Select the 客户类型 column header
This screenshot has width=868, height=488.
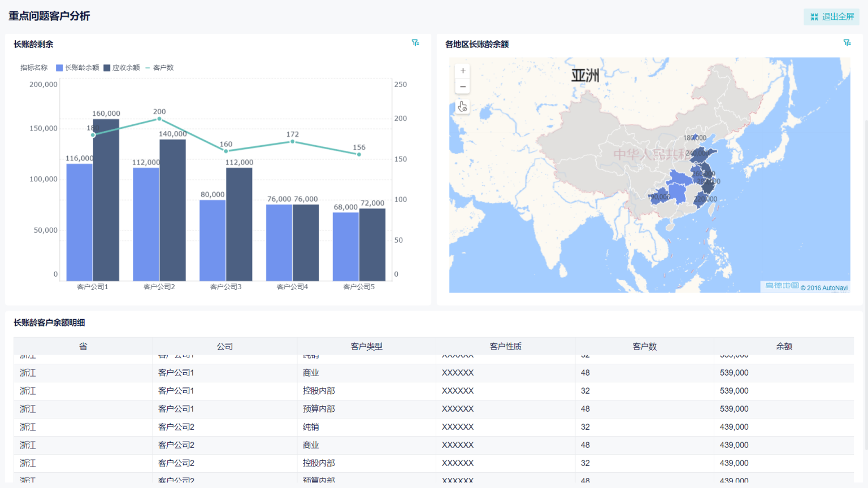(x=366, y=346)
